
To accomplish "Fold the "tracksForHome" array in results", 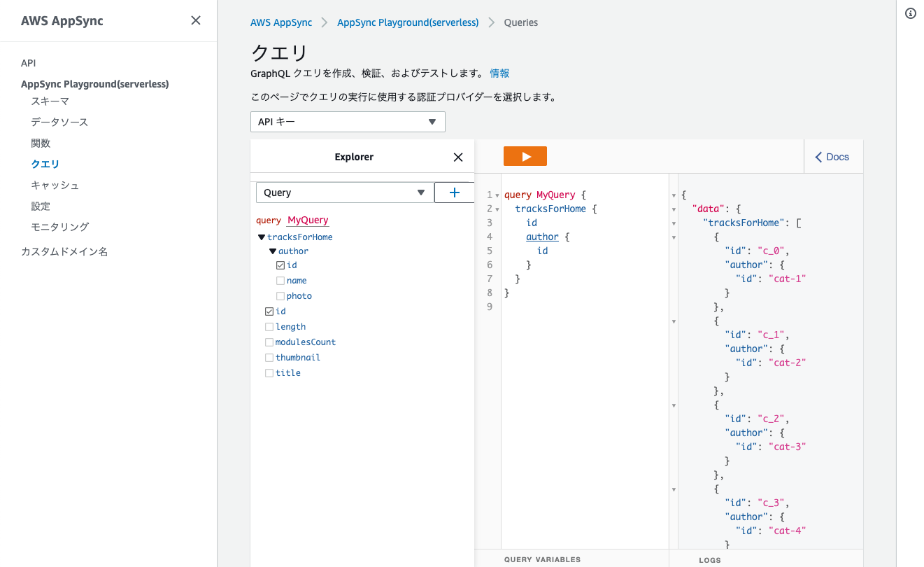I will [x=674, y=223].
